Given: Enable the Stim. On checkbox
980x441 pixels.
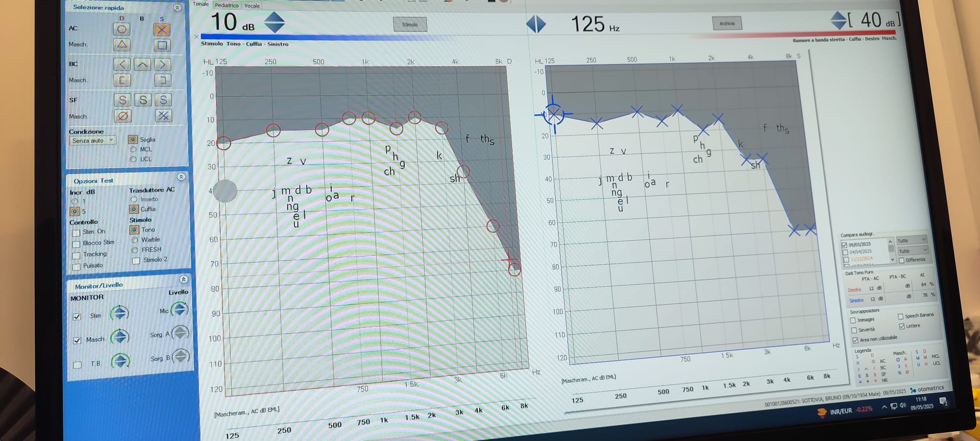Looking at the screenshot, I should click(x=76, y=233).
